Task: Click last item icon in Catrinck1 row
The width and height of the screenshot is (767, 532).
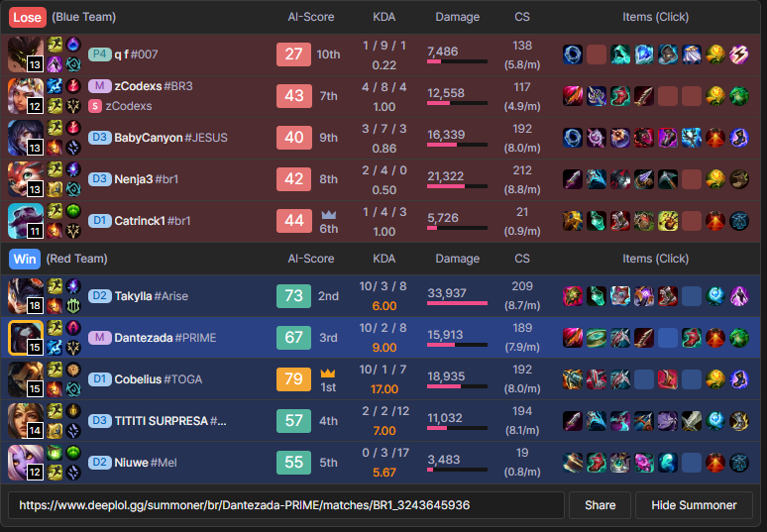Action: (x=738, y=221)
